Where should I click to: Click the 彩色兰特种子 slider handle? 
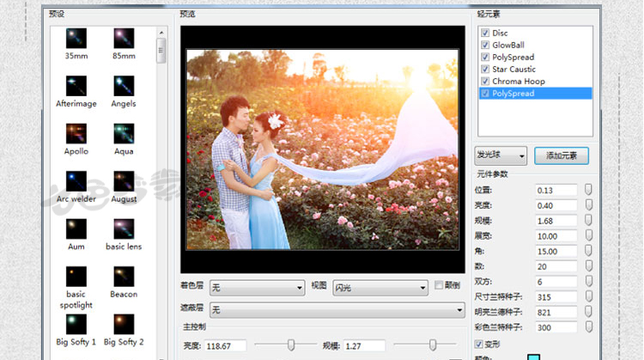588,326
